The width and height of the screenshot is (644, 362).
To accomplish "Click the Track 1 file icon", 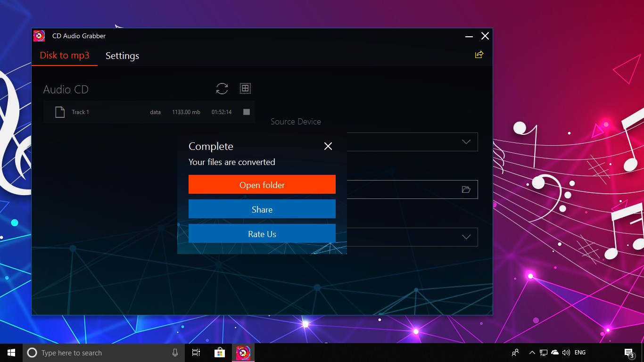I will pyautogui.click(x=59, y=112).
